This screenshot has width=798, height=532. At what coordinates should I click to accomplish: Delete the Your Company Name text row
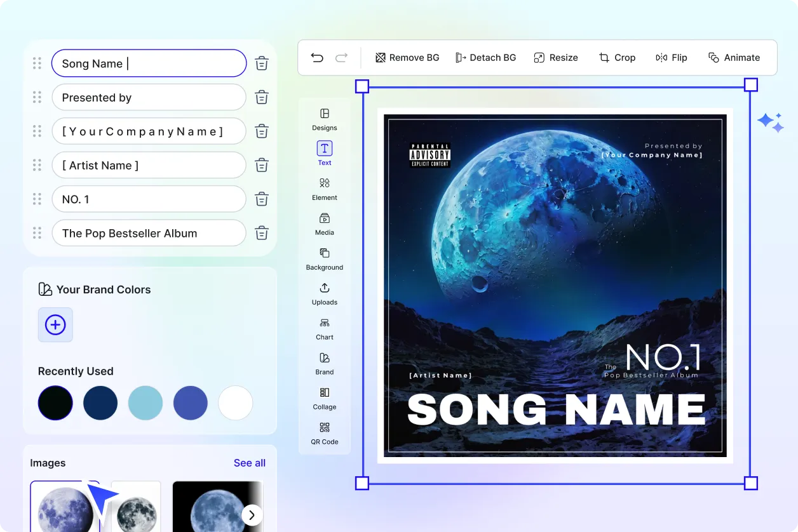[262, 131]
